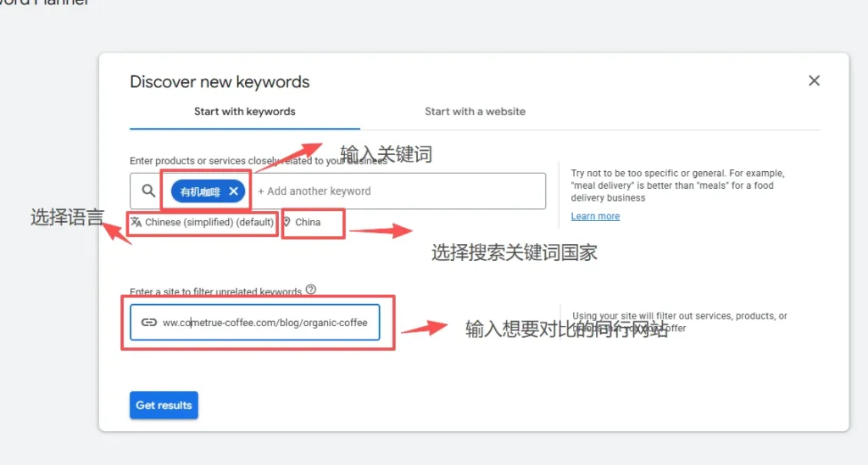Click the Enter a site to filter label
This screenshot has height=465, width=868.
[x=215, y=291]
